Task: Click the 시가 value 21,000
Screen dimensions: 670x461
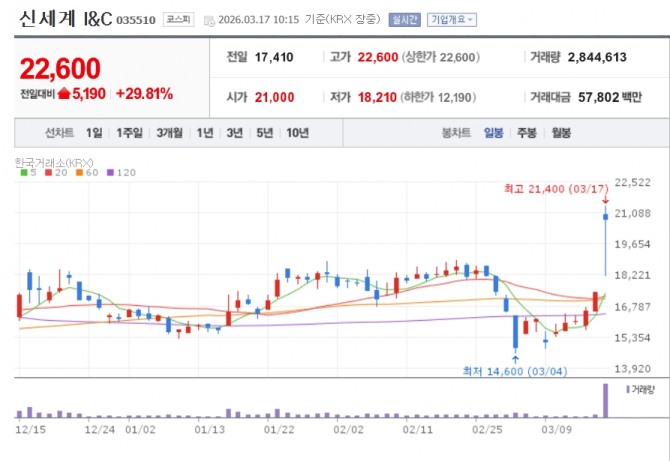Action: [x=274, y=97]
